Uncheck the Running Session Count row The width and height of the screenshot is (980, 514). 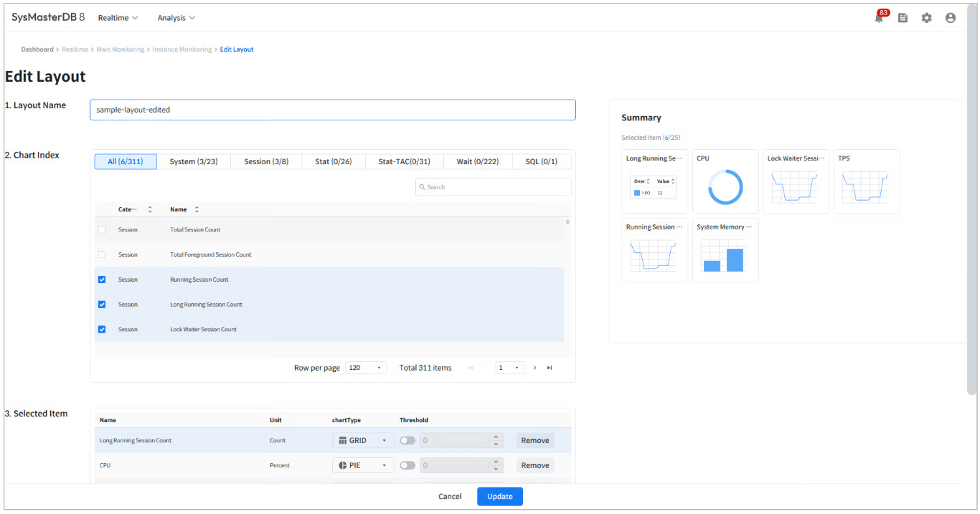[x=102, y=280]
